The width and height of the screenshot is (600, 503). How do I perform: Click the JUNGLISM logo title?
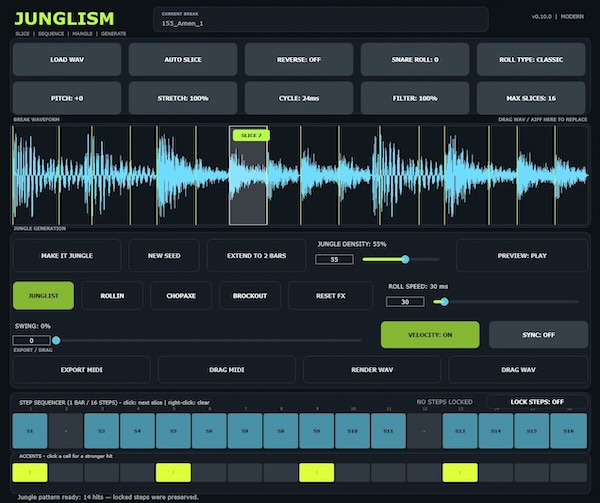tap(64, 18)
